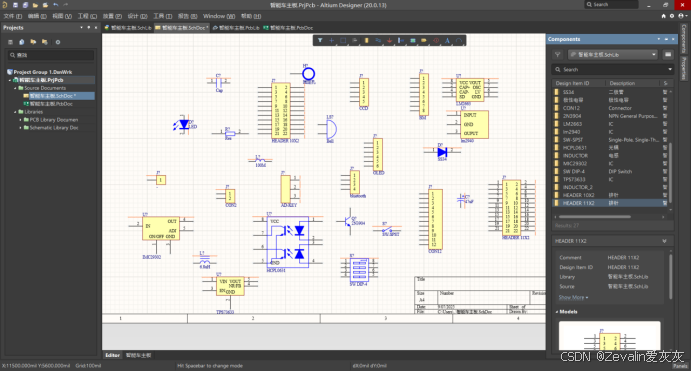Open the vertical Properties side tab
Screen dimensions: 692x371
tap(684, 69)
